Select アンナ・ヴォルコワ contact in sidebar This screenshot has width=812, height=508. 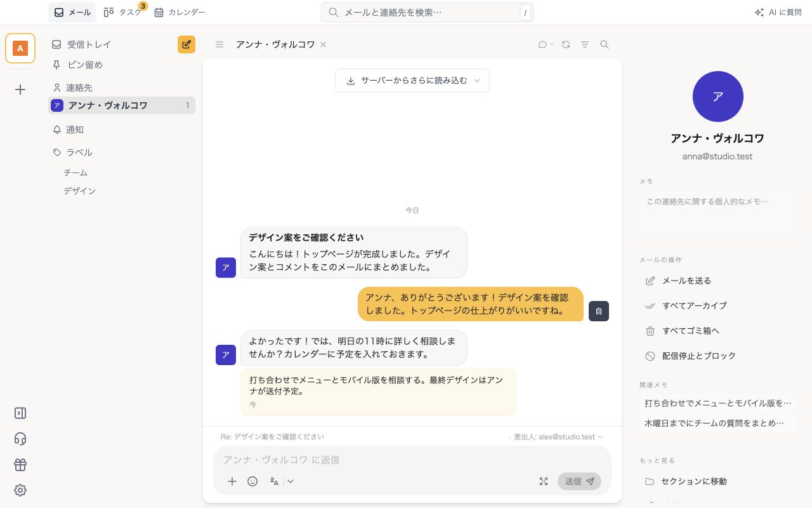[122, 105]
